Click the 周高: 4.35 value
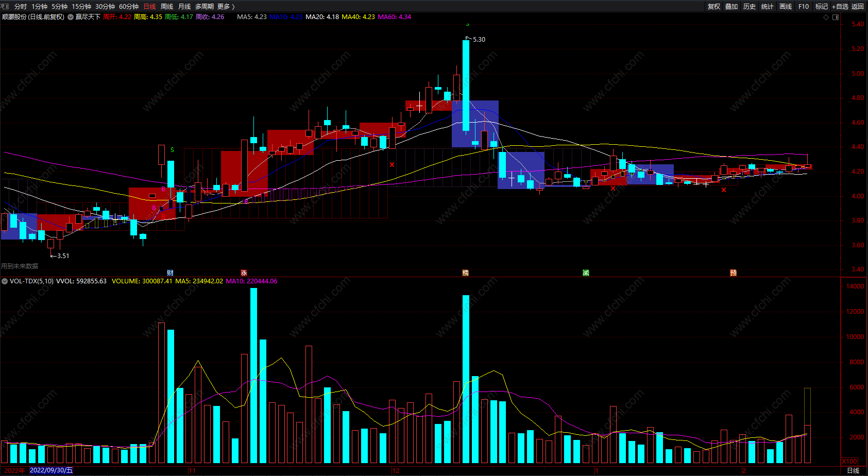This screenshot has width=868, height=476. click(148, 17)
